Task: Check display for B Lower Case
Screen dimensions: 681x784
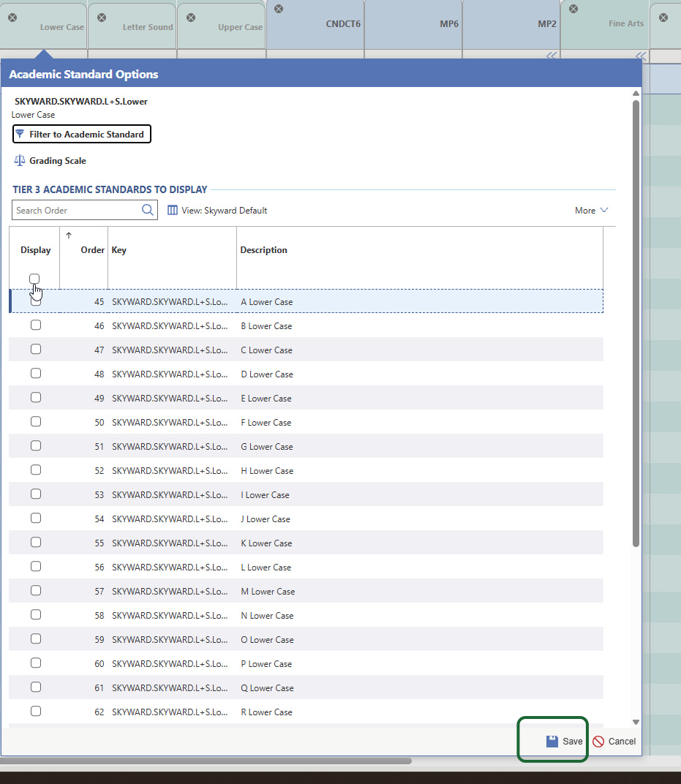Action: (x=36, y=325)
